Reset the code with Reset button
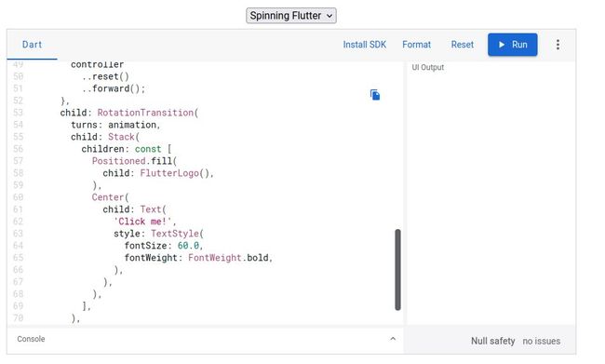Viewport: 605px width, 364px height. 463,45
